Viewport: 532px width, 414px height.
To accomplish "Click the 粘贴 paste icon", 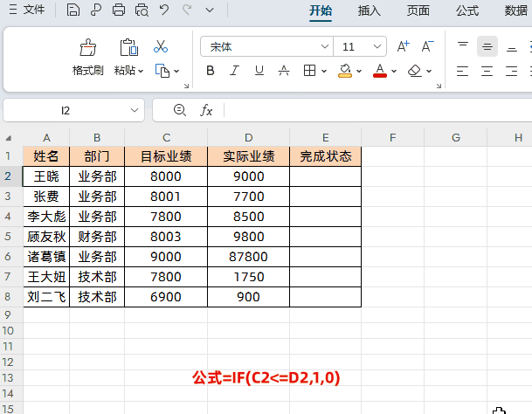I will click(129, 47).
